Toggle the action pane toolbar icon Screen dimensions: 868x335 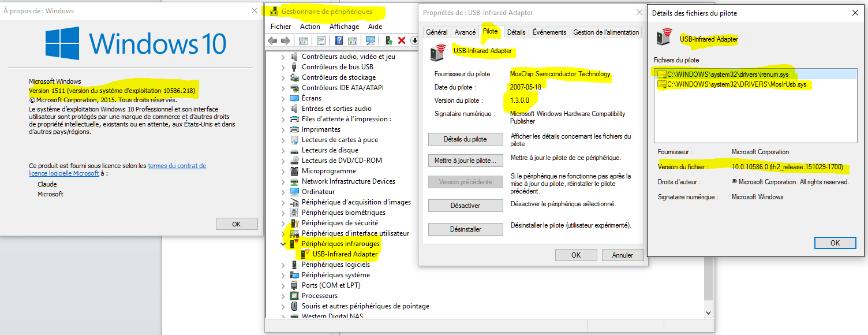click(352, 40)
